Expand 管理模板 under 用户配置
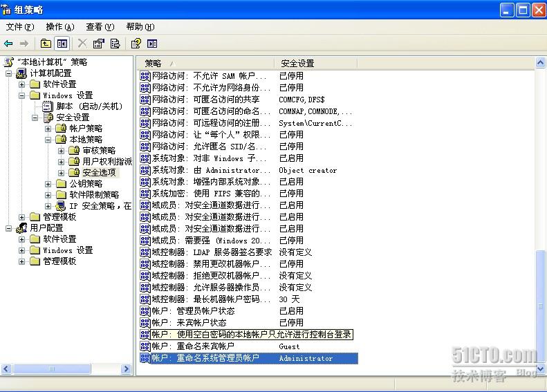Viewport: 547px width, 392px height. (x=21, y=261)
